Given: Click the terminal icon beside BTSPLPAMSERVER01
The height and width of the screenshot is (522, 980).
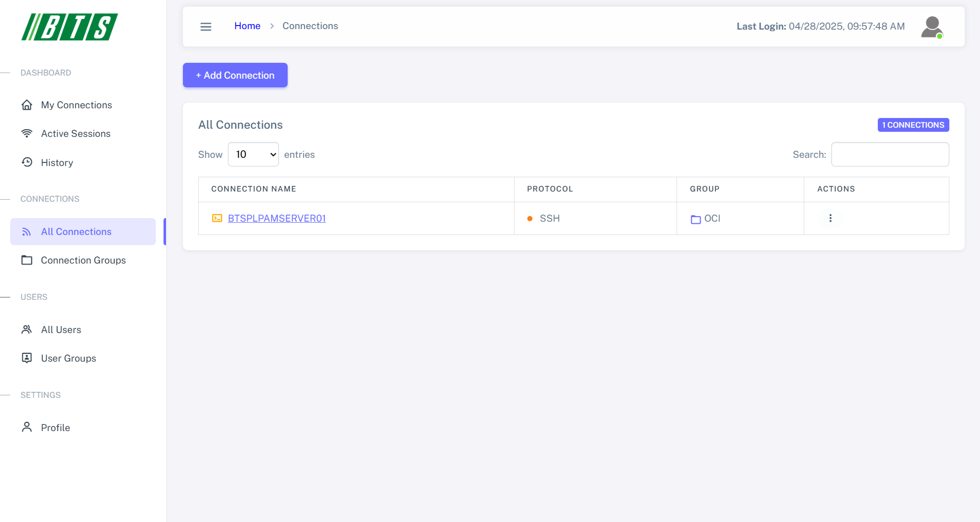Looking at the screenshot, I should tap(217, 218).
